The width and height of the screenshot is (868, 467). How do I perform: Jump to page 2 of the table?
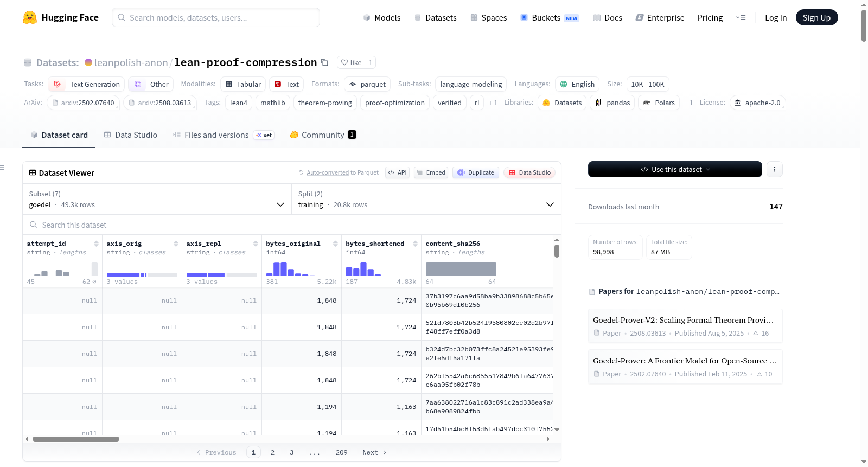pyautogui.click(x=272, y=452)
